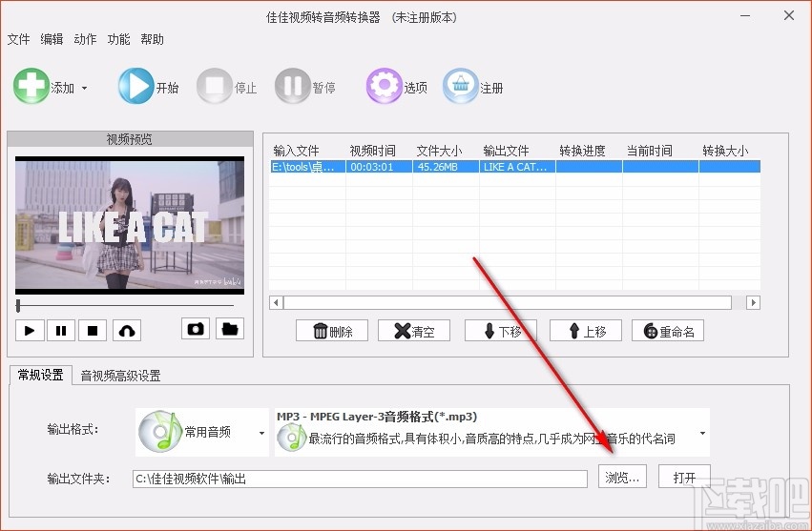This screenshot has height=531, width=812.
Task: Click the 文件大小 column header
Action: coord(439,151)
